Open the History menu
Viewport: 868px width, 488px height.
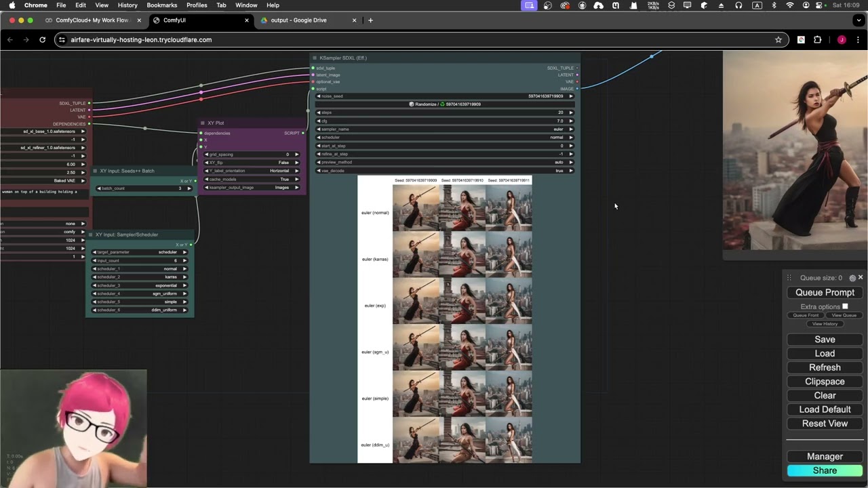[x=127, y=5]
